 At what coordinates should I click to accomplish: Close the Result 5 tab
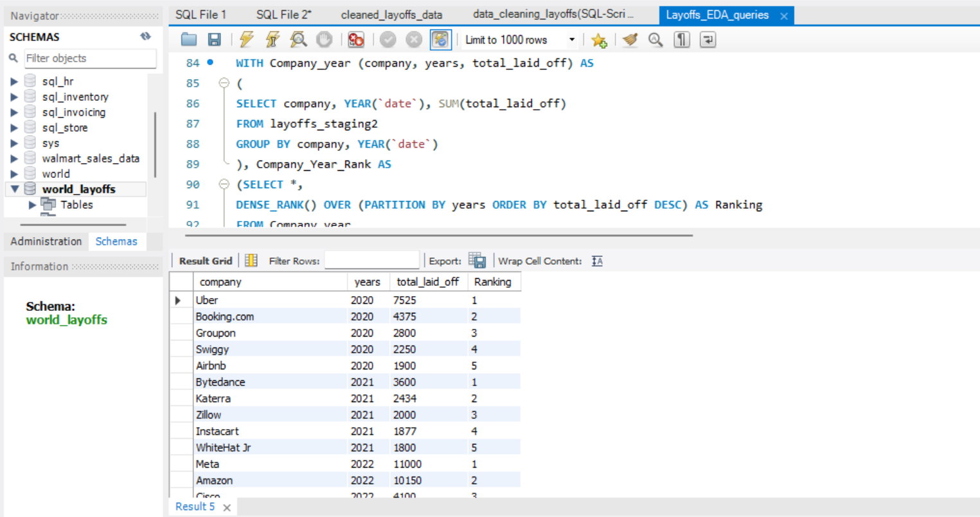pos(227,507)
